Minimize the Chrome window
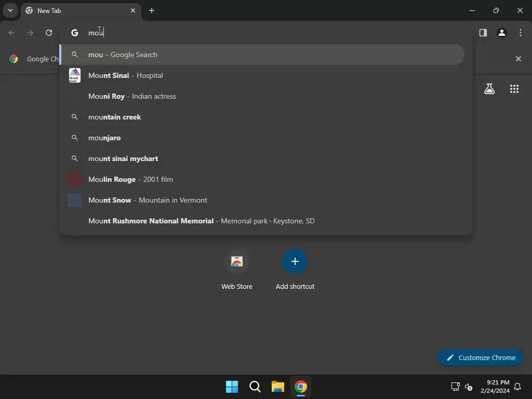This screenshot has width=532, height=399. click(472, 10)
